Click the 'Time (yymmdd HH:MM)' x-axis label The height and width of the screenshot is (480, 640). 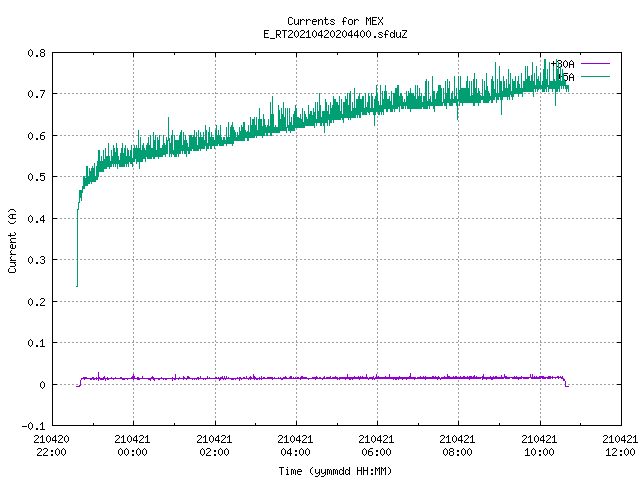click(x=335, y=471)
